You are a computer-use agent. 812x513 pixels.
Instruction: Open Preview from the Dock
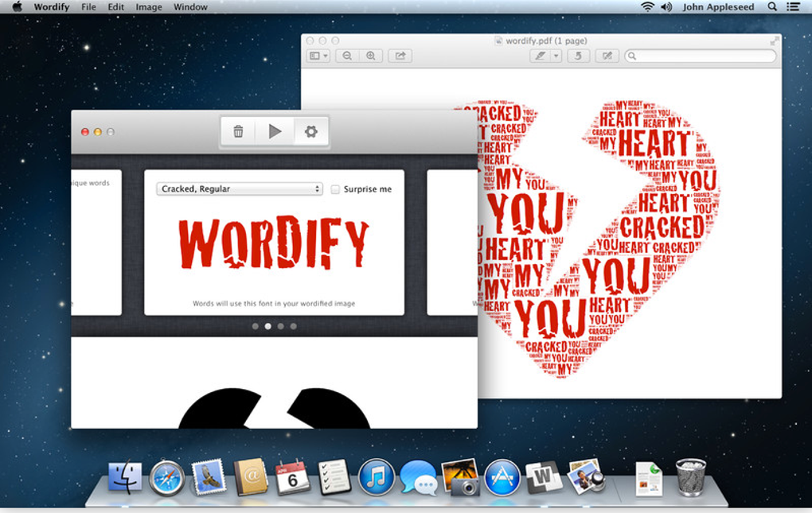point(586,476)
